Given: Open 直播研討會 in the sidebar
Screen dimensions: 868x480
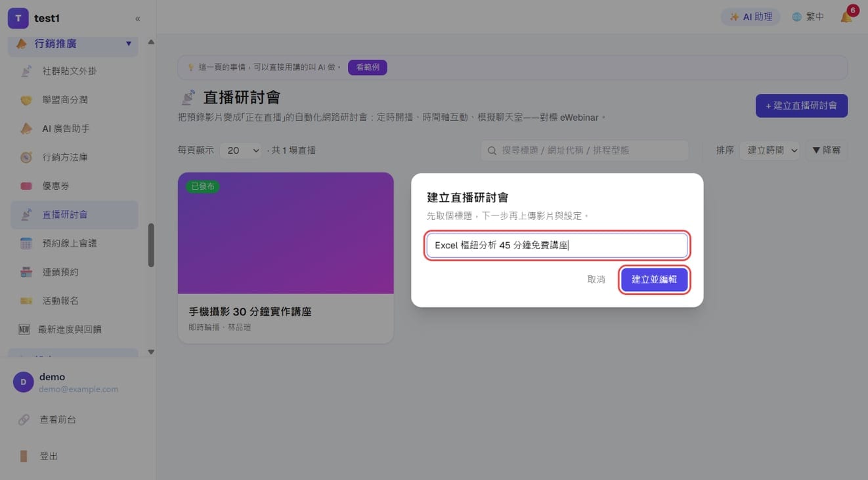Looking at the screenshot, I should click(74, 215).
